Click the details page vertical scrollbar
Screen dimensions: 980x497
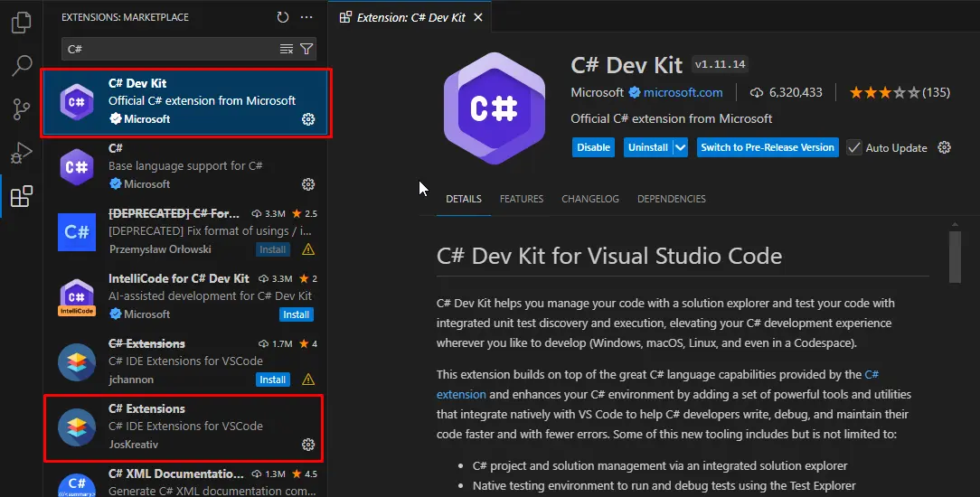click(955, 257)
